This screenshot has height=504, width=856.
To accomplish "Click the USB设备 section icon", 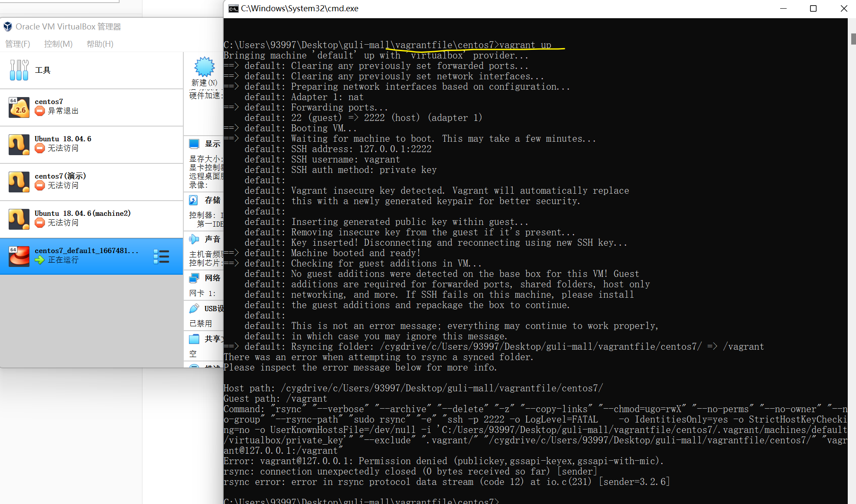I will click(x=194, y=309).
